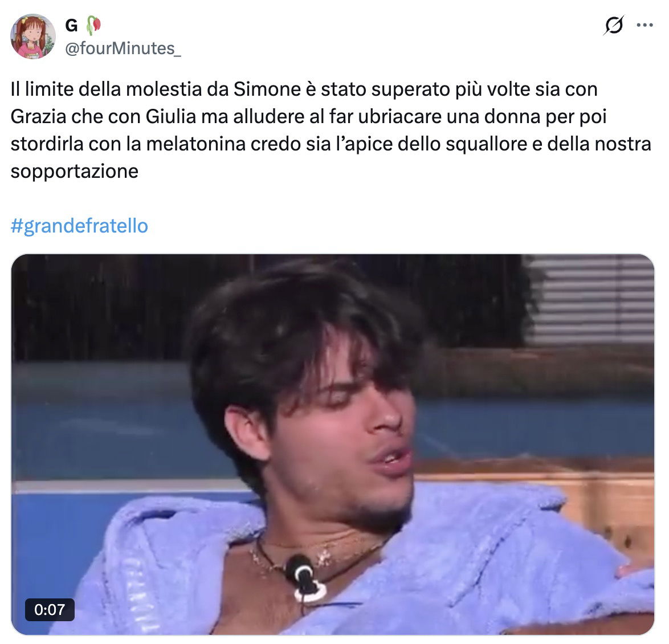Click the word "Grazia" in tweet text

click(x=38, y=116)
